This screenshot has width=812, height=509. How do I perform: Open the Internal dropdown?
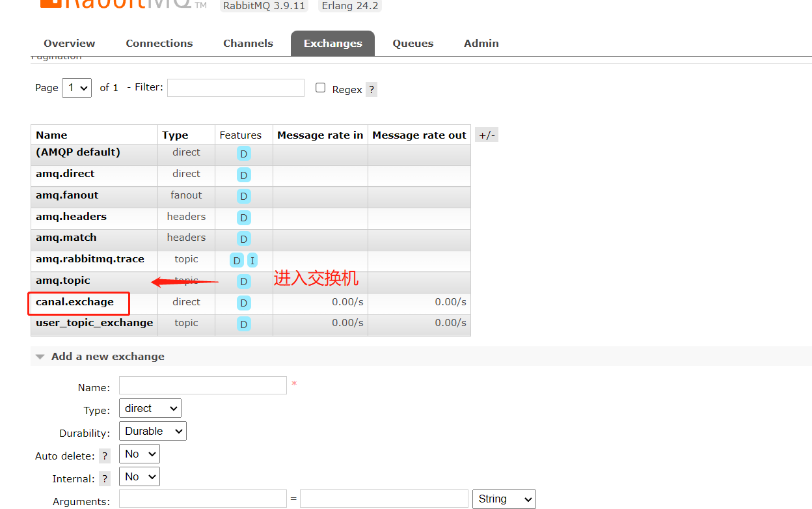(139, 476)
